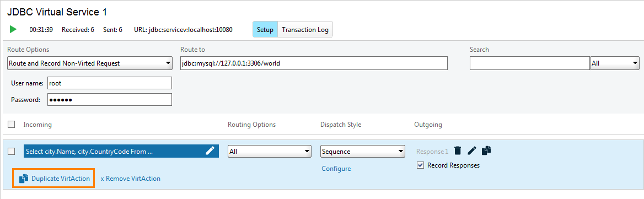Open the Routing Options All dropdown
The width and height of the screenshot is (644, 199).
[270, 152]
